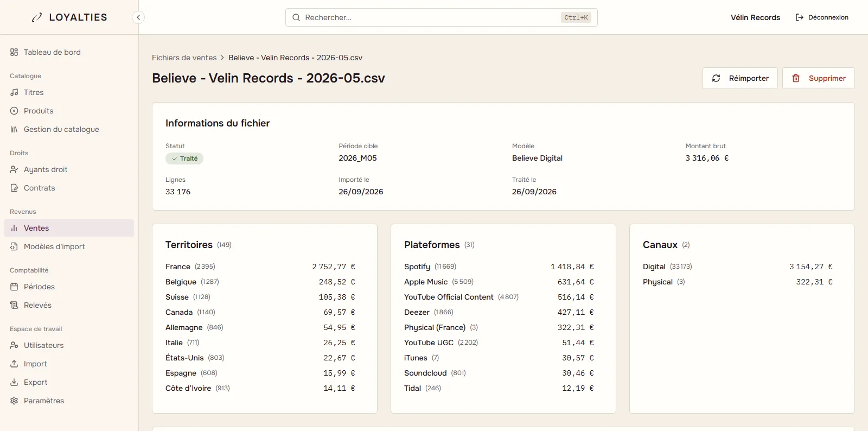Click the Périodes calendar icon
The width and height of the screenshot is (868, 431).
(14, 287)
